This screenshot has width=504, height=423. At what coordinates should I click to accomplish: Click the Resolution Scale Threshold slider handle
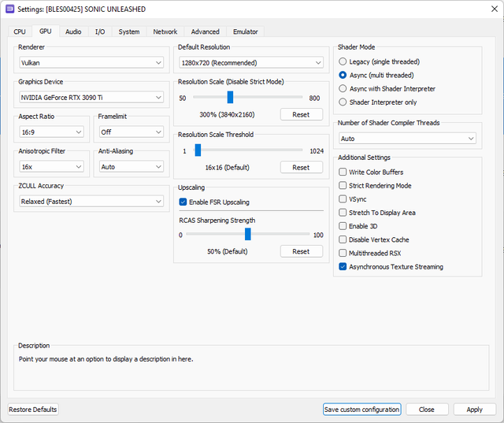[x=198, y=150]
